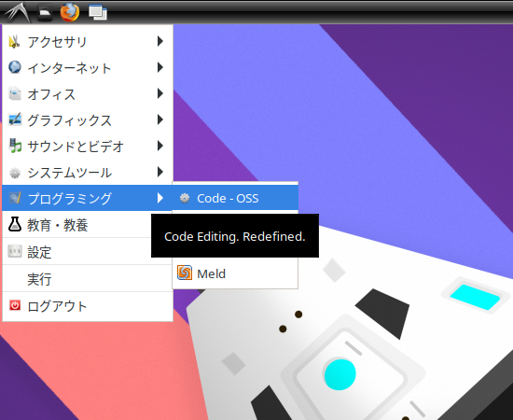513x420 pixels.
Task: Choose 実行 to run a command
Action: [x=88, y=278]
